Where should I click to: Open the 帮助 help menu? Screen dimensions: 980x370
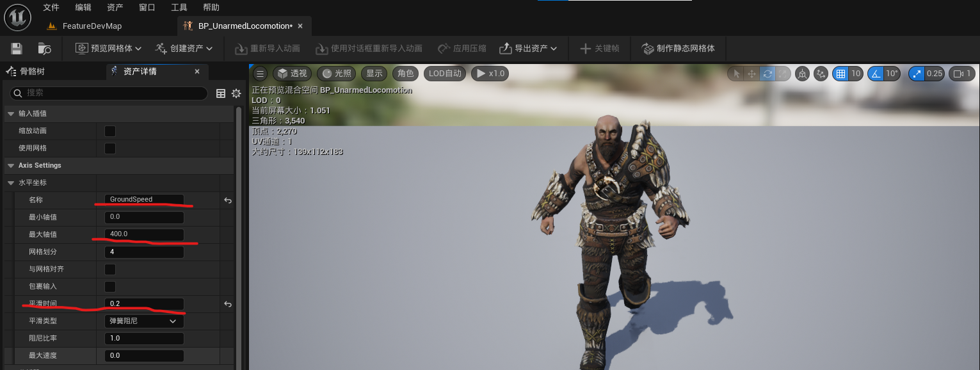coord(211,8)
